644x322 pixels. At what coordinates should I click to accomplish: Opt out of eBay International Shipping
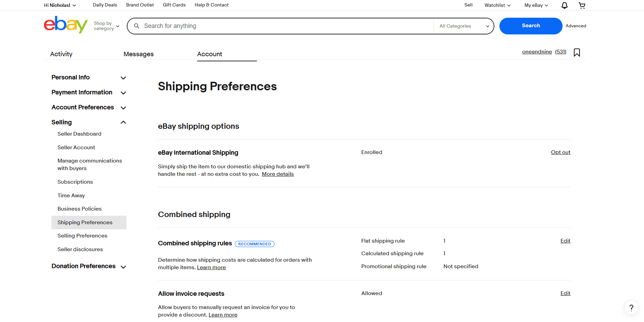coord(560,152)
